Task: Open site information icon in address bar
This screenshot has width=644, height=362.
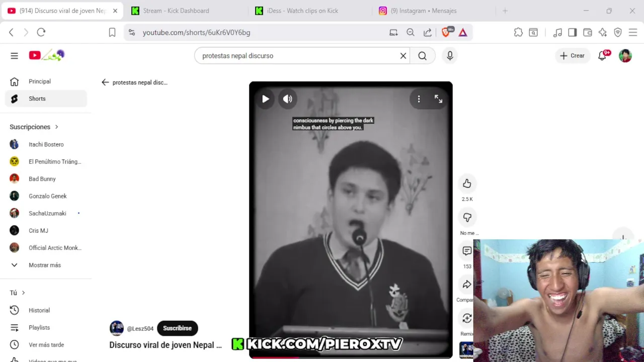Action: click(x=132, y=32)
